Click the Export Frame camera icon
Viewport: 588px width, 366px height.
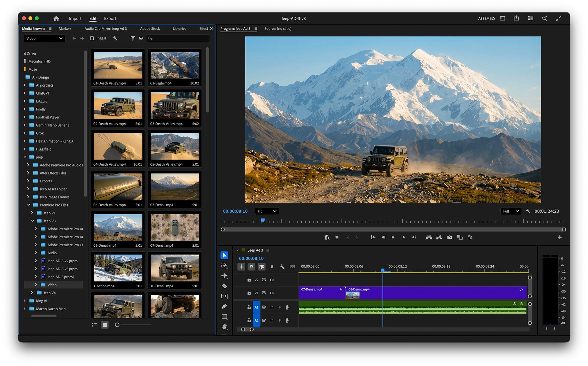coord(449,237)
